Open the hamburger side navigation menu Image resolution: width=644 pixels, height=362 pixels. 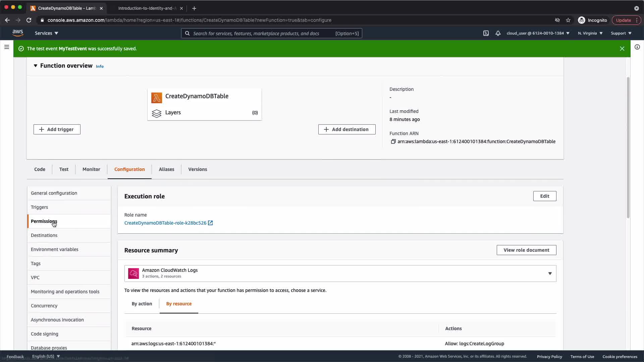tap(6, 47)
